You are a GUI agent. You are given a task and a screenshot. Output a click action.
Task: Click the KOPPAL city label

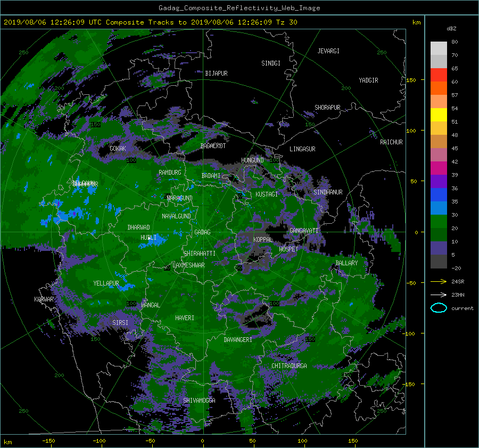[x=263, y=239]
